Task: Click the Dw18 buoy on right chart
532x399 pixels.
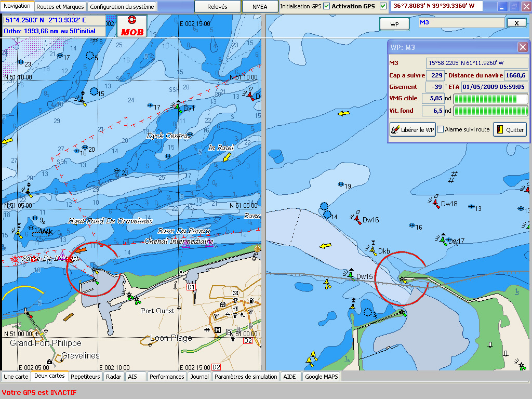Action: pyautogui.click(x=435, y=203)
